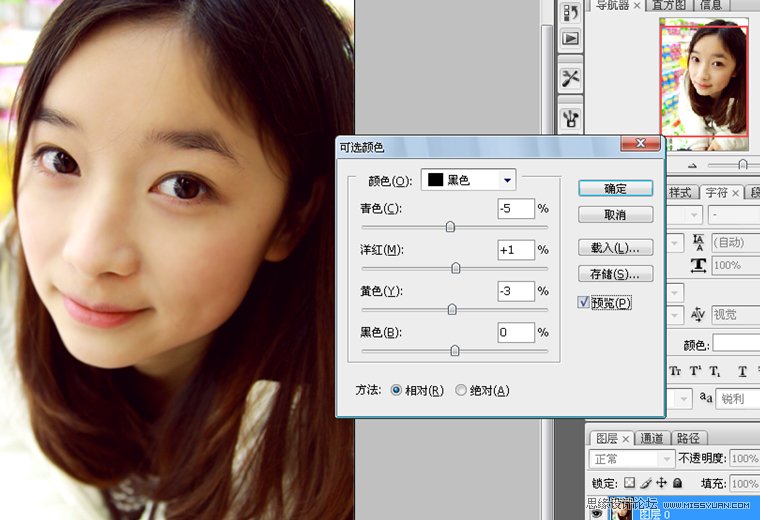Click the zoom-out mountain icon in Navigator
Image resolution: width=760 pixels, height=520 pixels.
692,166
